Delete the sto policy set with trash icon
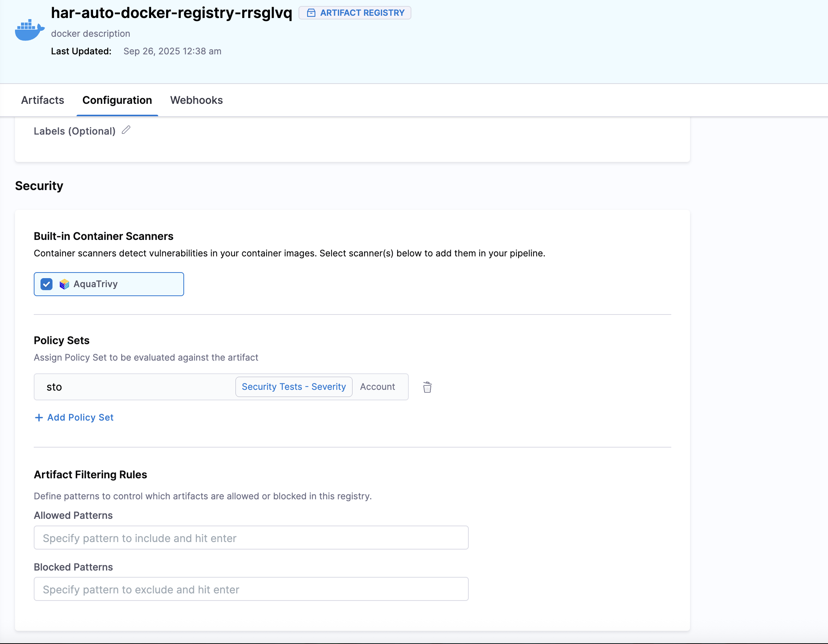The width and height of the screenshot is (828, 644). [x=427, y=387]
